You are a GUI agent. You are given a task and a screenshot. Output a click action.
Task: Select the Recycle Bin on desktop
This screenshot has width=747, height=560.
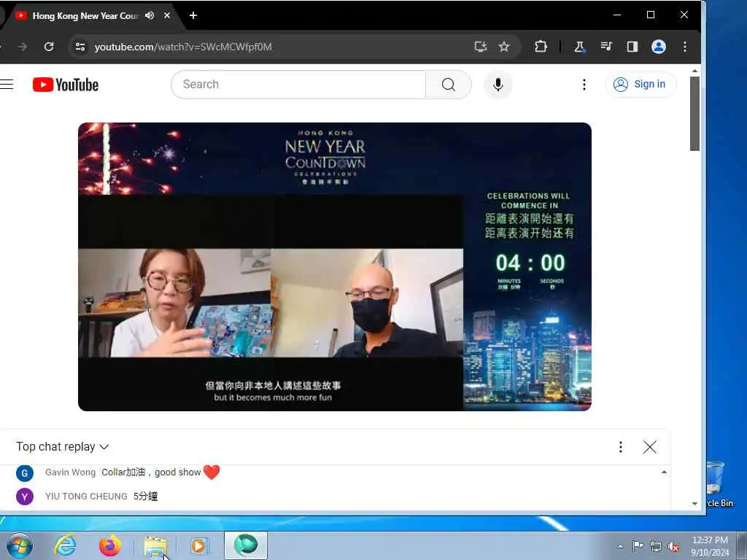coord(719,484)
